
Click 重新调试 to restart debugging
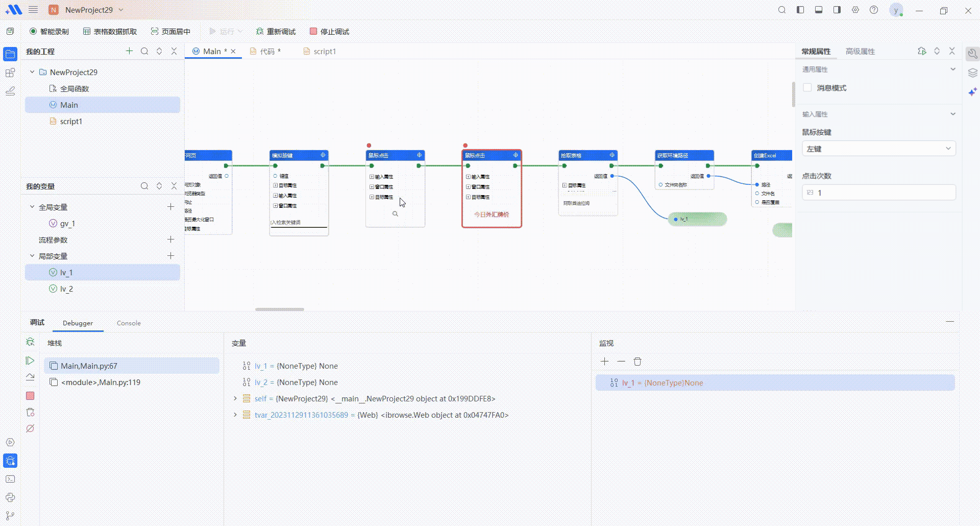click(276, 32)
